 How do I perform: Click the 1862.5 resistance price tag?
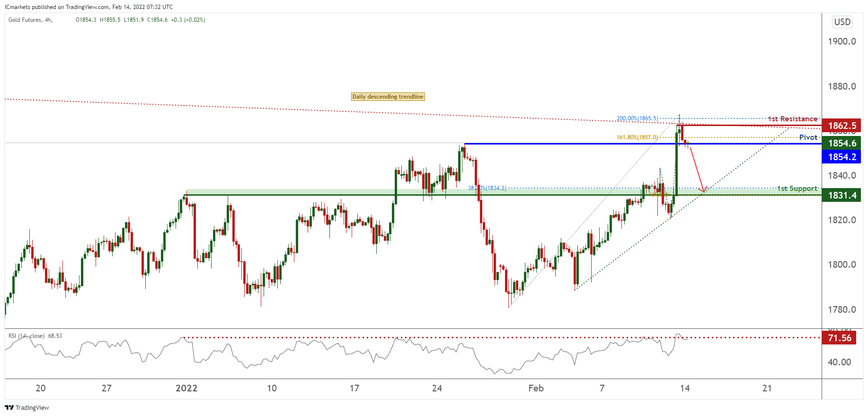[x=841, y=126]
